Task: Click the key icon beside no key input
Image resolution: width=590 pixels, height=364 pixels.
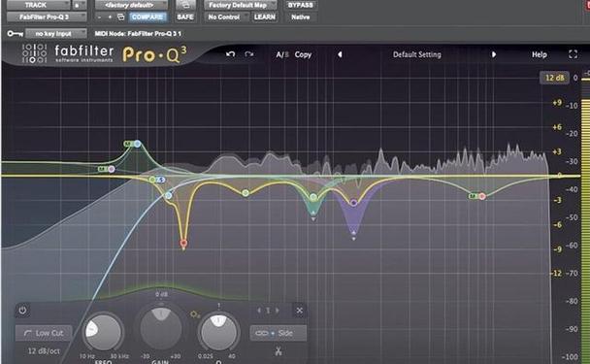Action: [16, 34]
